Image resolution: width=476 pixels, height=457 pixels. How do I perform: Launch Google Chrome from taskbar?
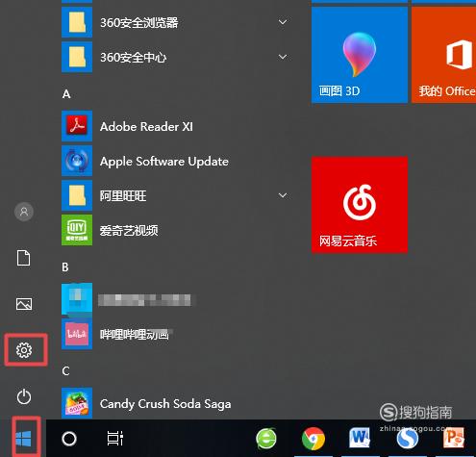[x=313, y=439]
